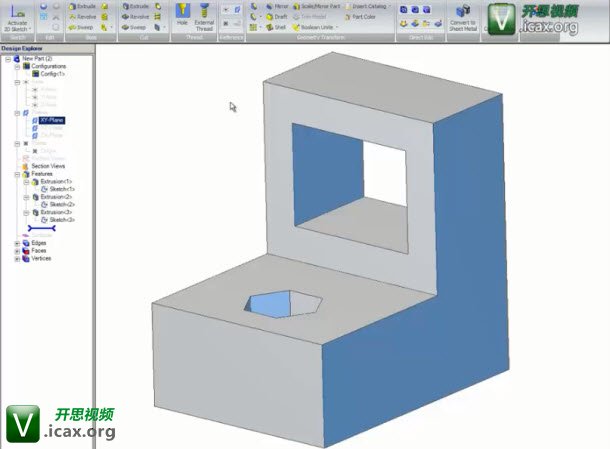Collapse the Extrusion<3> node
610x449 pixels.
click(26, 213)
